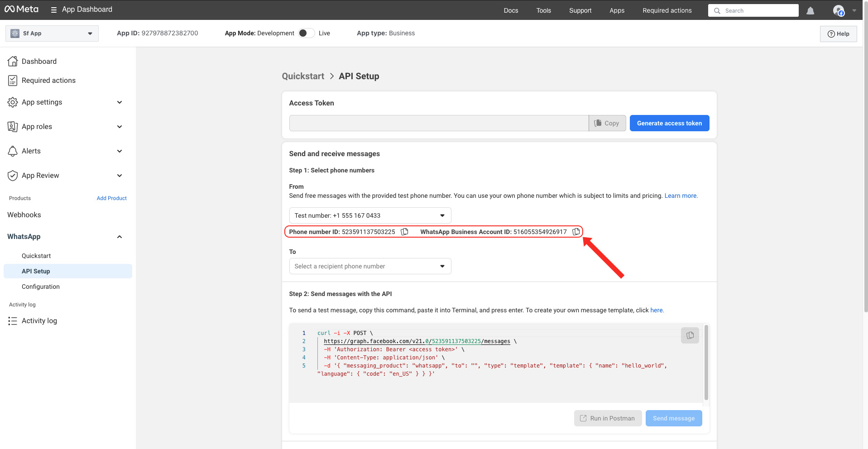The height and width of the screenshot is (449, 868).
Task: Select API Setup in sidebar
Action: click(x=68, y=271)
